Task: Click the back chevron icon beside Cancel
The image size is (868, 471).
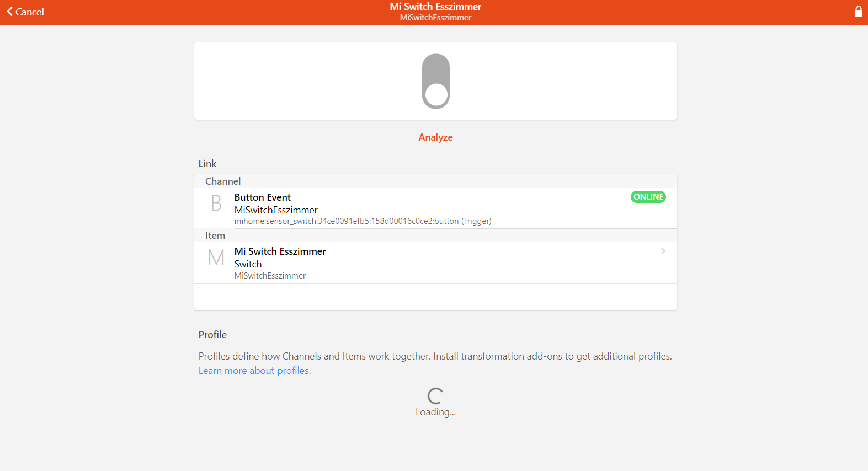Action: [9, 12]
